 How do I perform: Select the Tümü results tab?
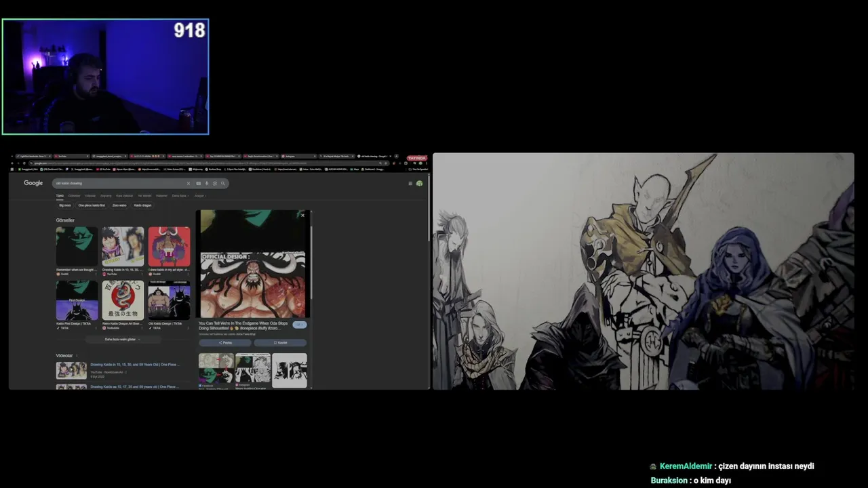(60, 196)
